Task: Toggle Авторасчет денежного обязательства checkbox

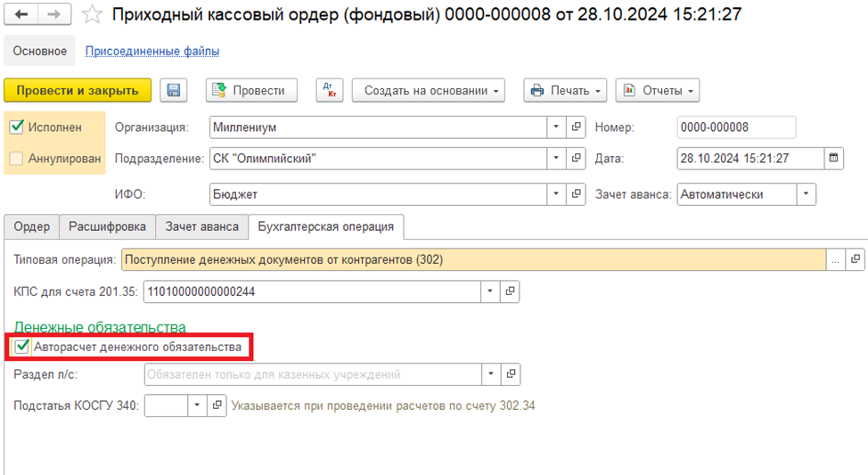Action: coord(21,348)
